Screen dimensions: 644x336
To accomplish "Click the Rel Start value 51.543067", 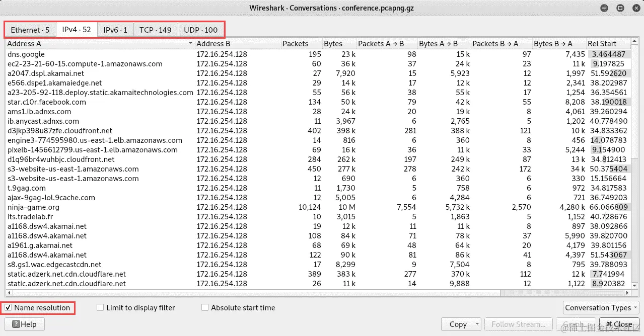I will click(608, 255).
